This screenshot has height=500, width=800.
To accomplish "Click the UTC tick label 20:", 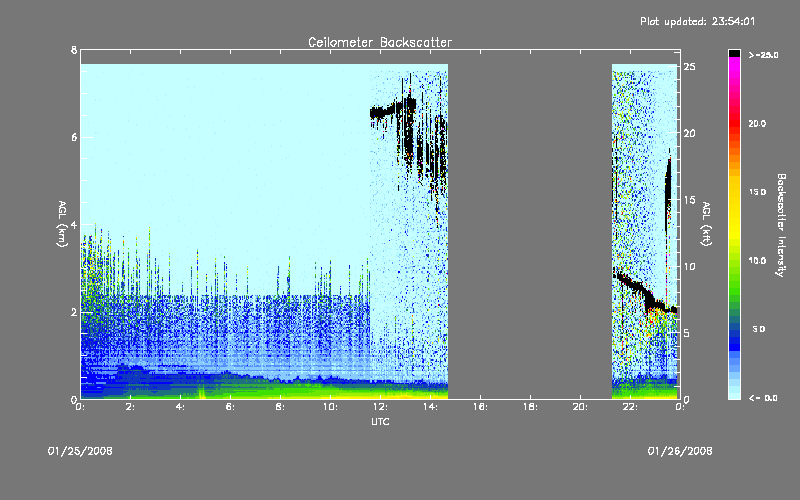I will click(580, 407).
